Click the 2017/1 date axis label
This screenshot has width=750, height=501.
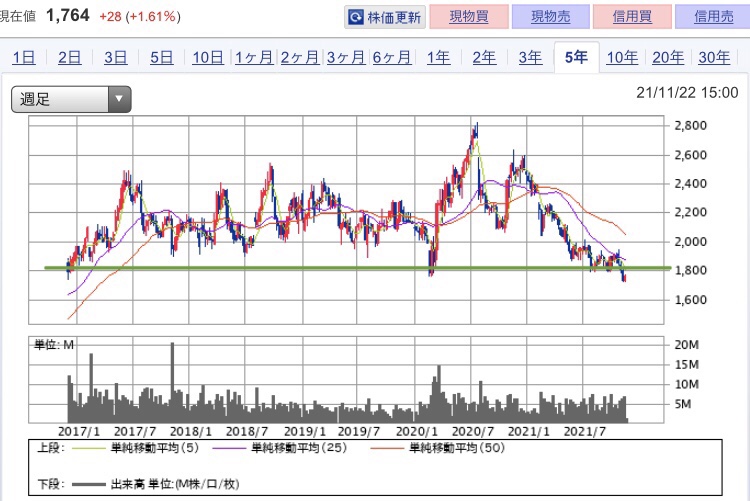click(79, 432)
